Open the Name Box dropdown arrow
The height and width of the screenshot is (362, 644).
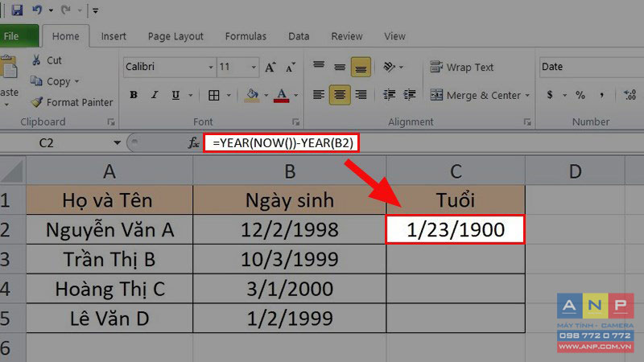(x=117, y=143)
